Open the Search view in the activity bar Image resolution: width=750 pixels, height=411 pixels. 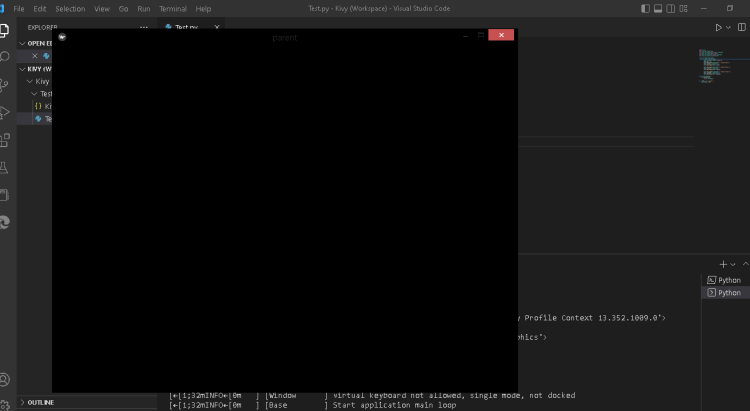(4, 57)
